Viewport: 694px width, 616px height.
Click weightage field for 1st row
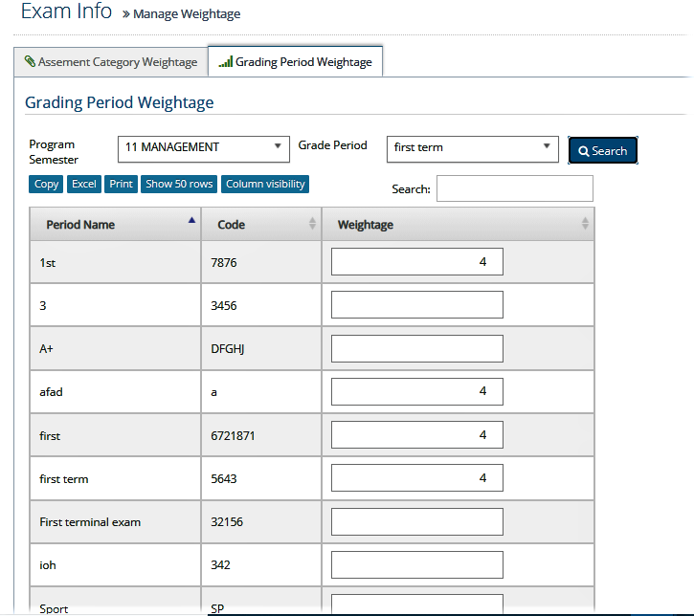[417, 261]
